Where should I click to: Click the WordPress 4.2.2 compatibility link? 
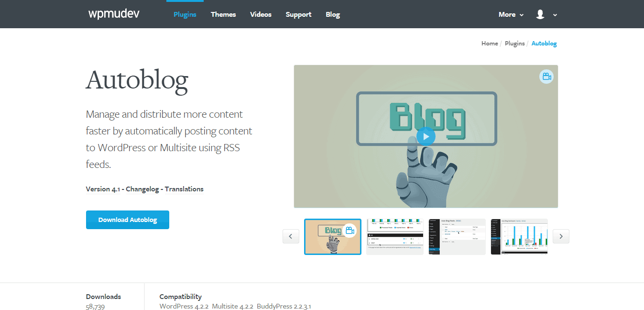tap(184, 306)
